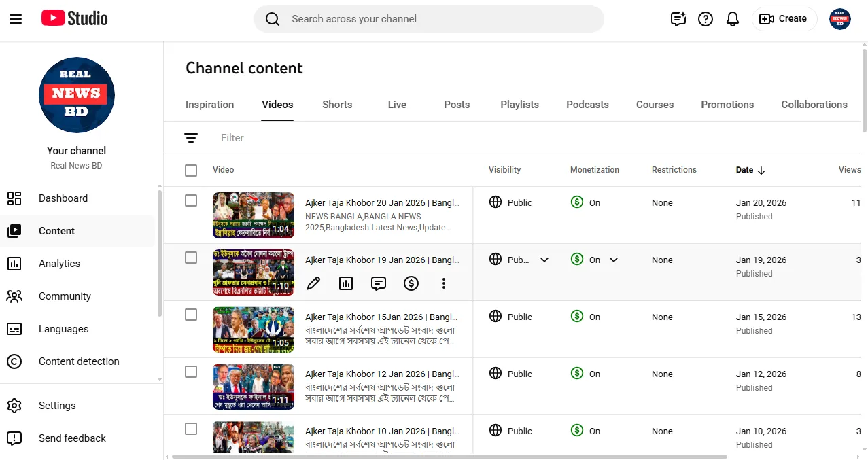Image resolution: width=868 pixels, height=460 pixels.
Task: Click the globe icon for 20 Jan video
Action: pyautogui.click(x=496, y=202)
